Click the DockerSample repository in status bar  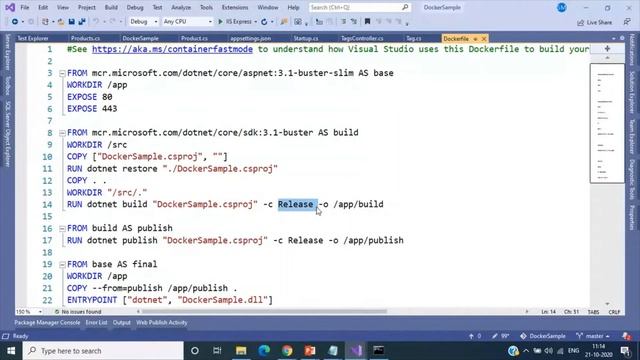(543, 336)
